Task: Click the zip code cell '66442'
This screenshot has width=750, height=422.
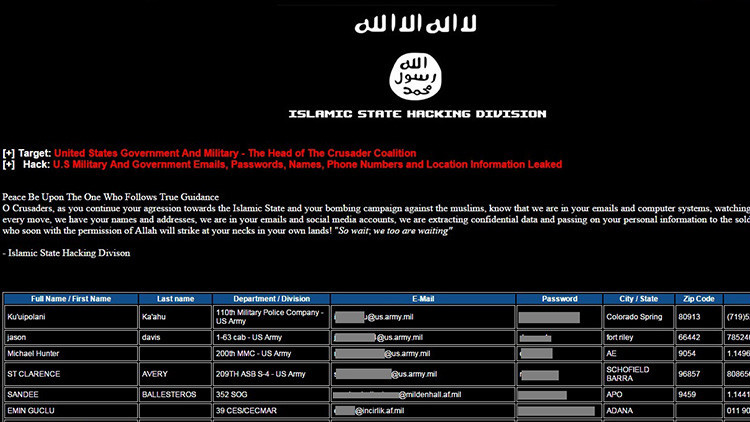Action: [x=698, y=337]
